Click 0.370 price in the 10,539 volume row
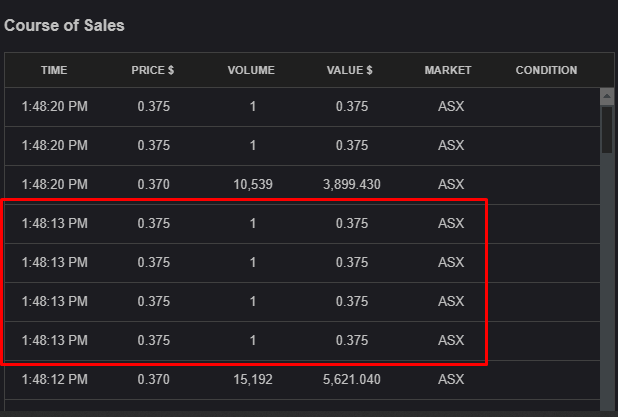Image resolution: width=618 pixels, height=417 pixels. pyautogui.click(x=154, y=184)
